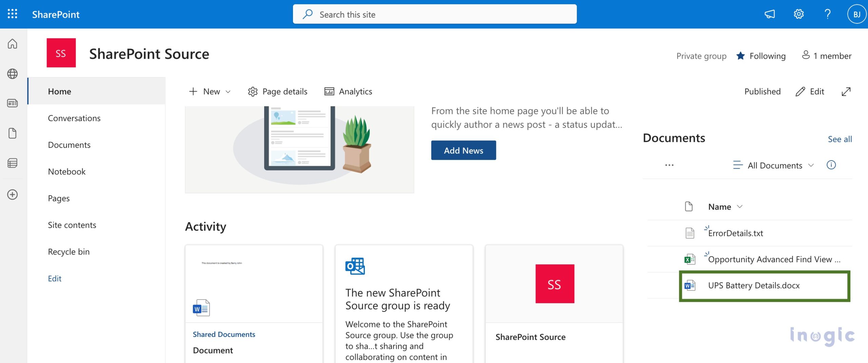This screenshot has height=363, width=868.
Task: Click the search magnifier icon
Action: pyautogui.click(x=308, y=14)
